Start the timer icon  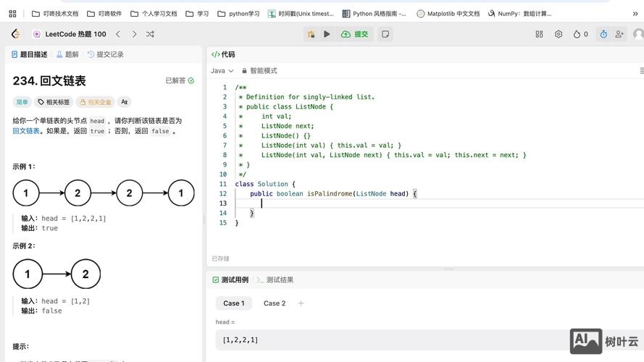point(603,34)
